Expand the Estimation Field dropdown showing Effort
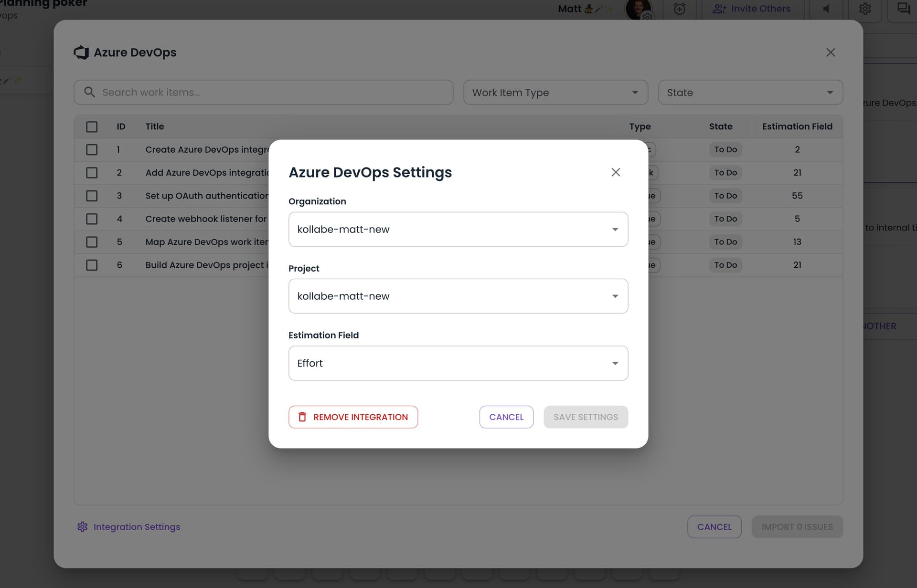The height and width of the screenshot is (588, 917). tap(458, 363)
